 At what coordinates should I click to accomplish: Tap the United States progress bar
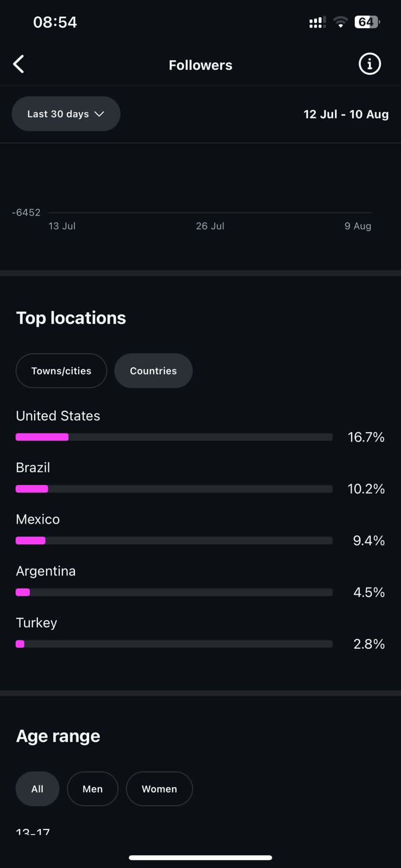click(x=174, y=437)
